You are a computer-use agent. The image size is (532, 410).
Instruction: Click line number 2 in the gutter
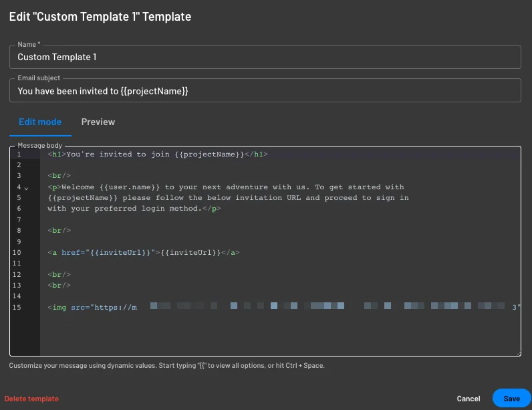pyautogui.click(x=19, y=165)
